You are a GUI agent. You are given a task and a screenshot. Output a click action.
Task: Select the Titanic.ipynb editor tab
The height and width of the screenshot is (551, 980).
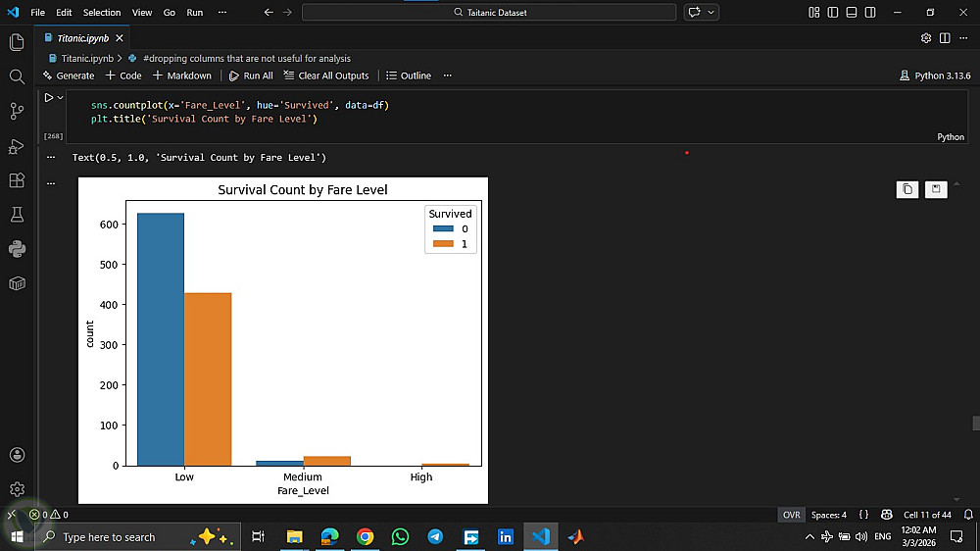click(x=82, y=38)
